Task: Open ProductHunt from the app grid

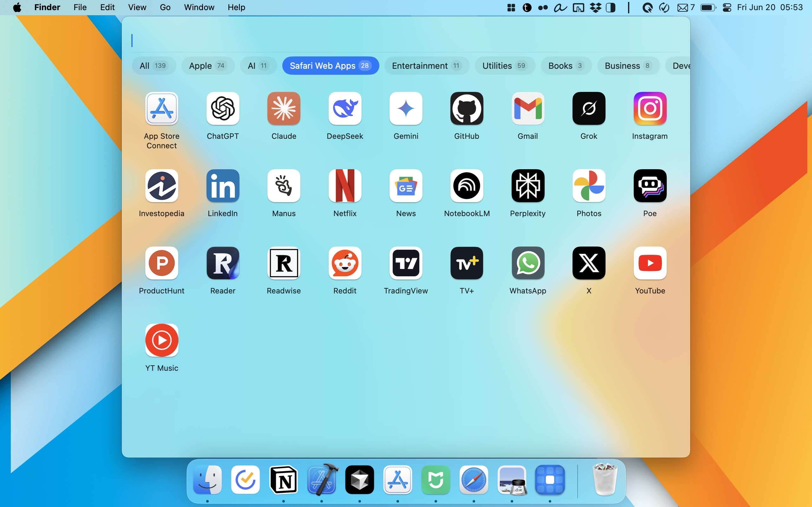Action: (x=161, y=263)
